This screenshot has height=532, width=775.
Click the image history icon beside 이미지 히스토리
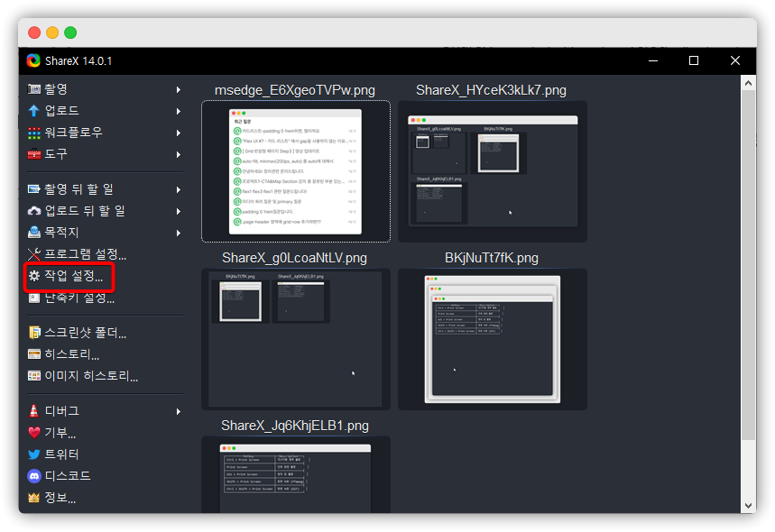[33, 376]
